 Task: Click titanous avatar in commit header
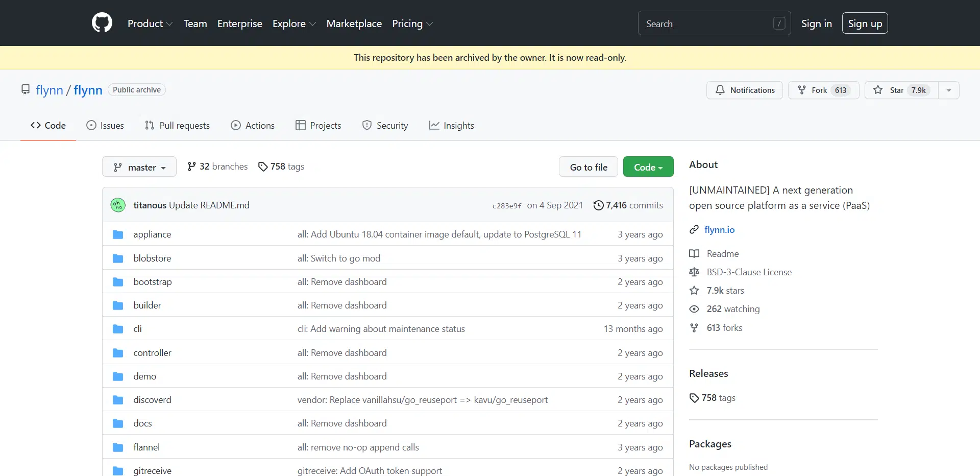[118, 205]
